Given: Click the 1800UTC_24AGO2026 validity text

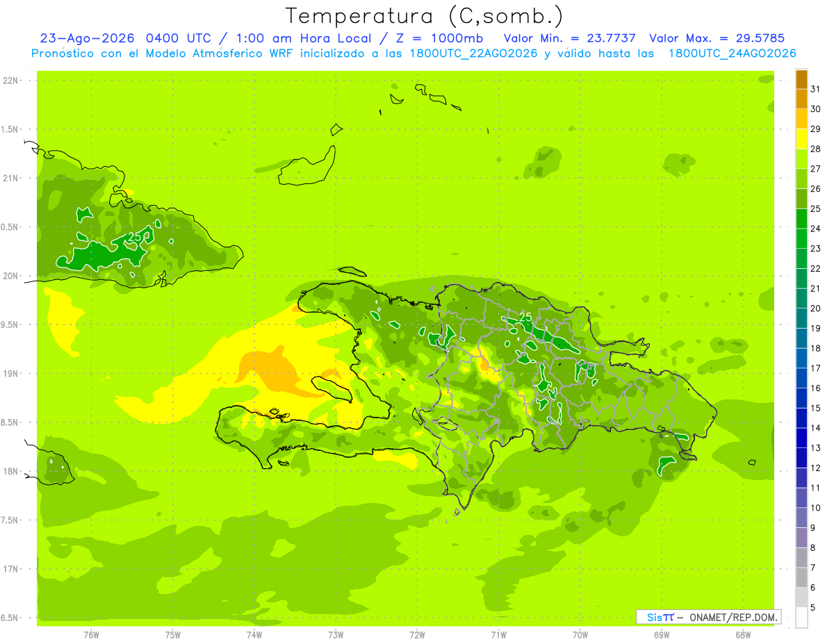Looking at the screenshot, I should (x=732, y=53).
